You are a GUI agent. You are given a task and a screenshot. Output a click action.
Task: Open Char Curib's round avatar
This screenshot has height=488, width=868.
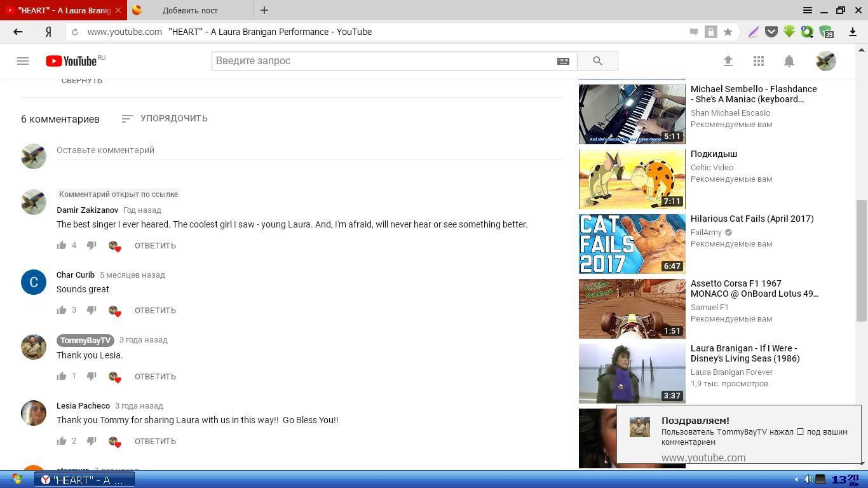click(34, 282)
